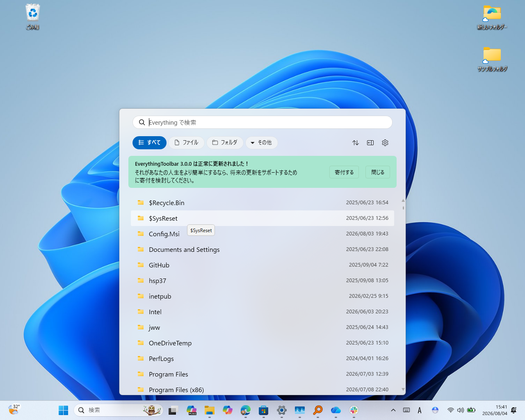Open the Copilot taskbar icon
Viewport: 525px width, 420px height.
(x=228, y=410)
